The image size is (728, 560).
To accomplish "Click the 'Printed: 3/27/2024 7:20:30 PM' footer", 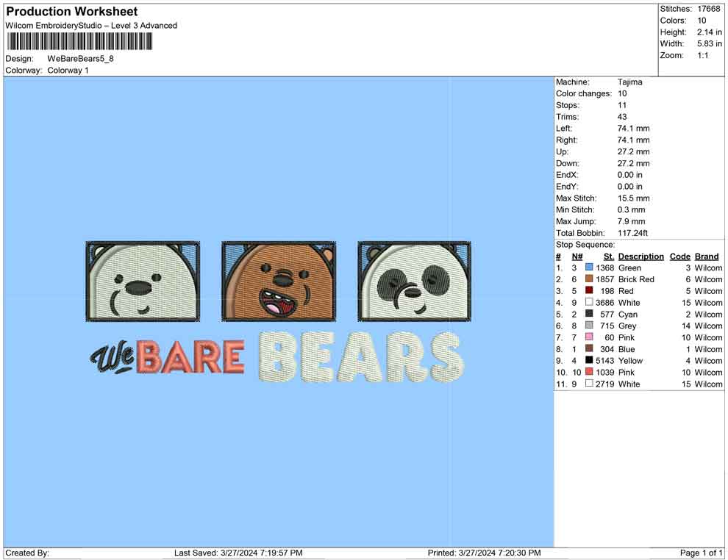I will (x=485, y=553).
